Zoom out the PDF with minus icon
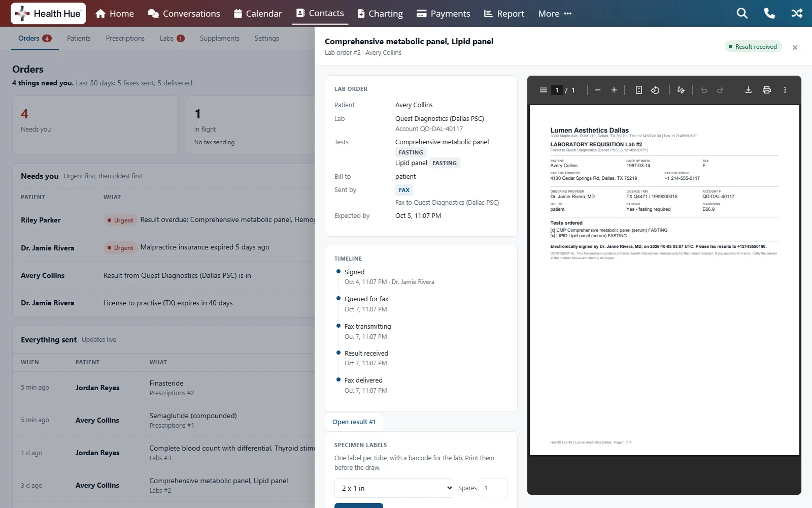This screenshot has height=508, width=812. [x=598, y=90]
